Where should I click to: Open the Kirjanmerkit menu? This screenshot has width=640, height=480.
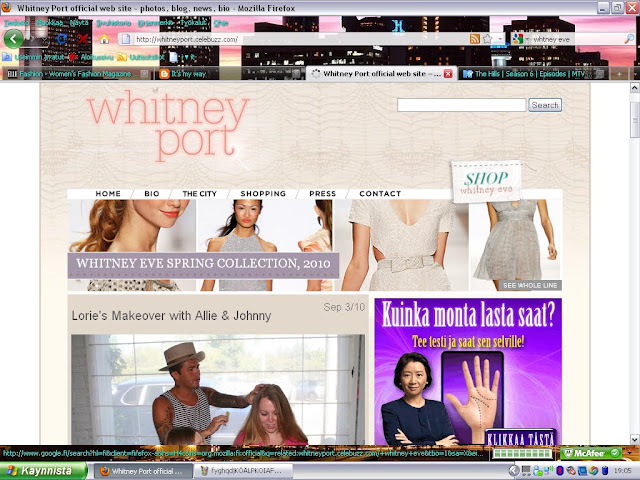[155, 23]
